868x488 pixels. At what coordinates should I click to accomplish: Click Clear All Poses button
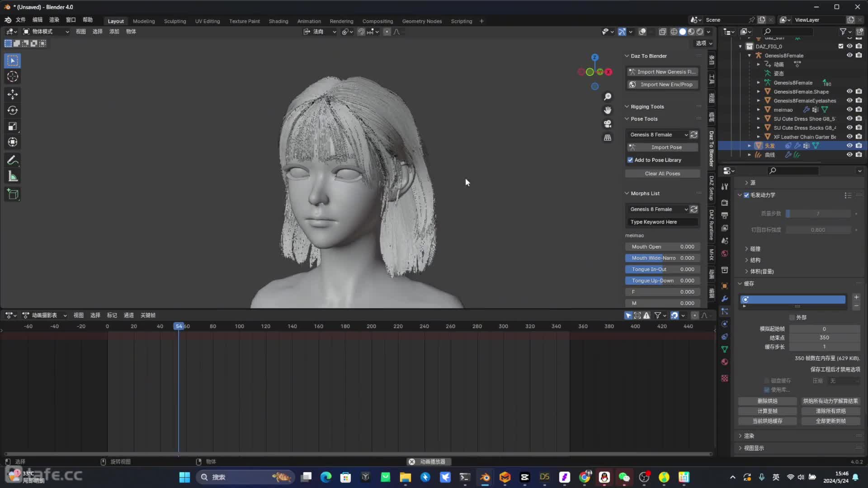coord(662,174)
